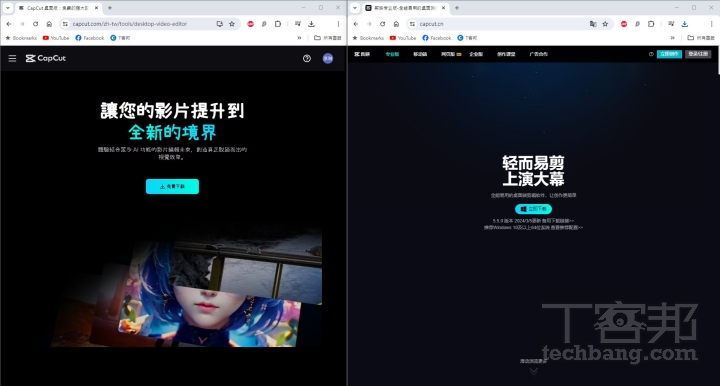Click the CapCut logo in the left window

(46, 58)
